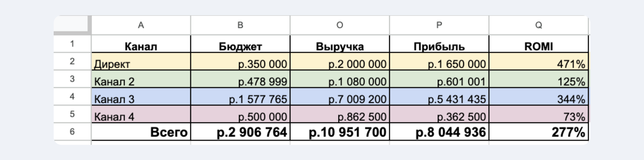644x160 pixels.
Task: Select column Q header
Action: (538, 25)
